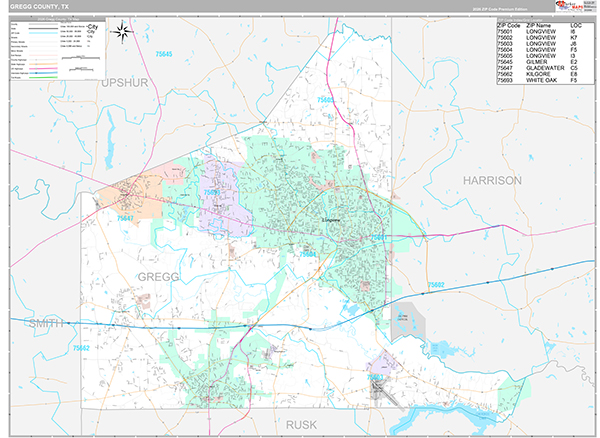The height and width of the screenshot is (438, 600).
Task: Click the HARRISON county label
Action: pos(491,180)
